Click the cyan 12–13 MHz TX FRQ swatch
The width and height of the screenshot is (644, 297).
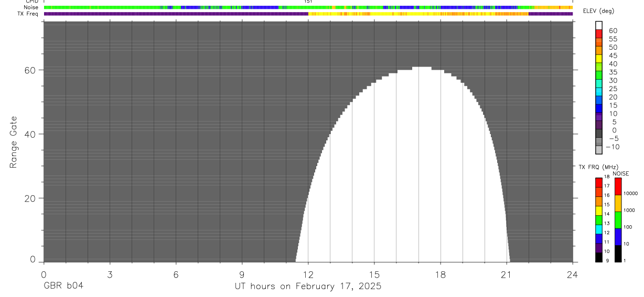[x=599, y=229]
